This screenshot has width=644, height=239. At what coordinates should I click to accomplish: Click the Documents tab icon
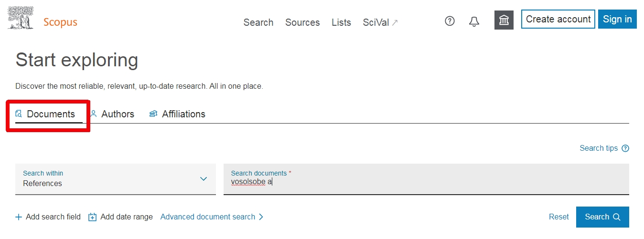[19, 114]
